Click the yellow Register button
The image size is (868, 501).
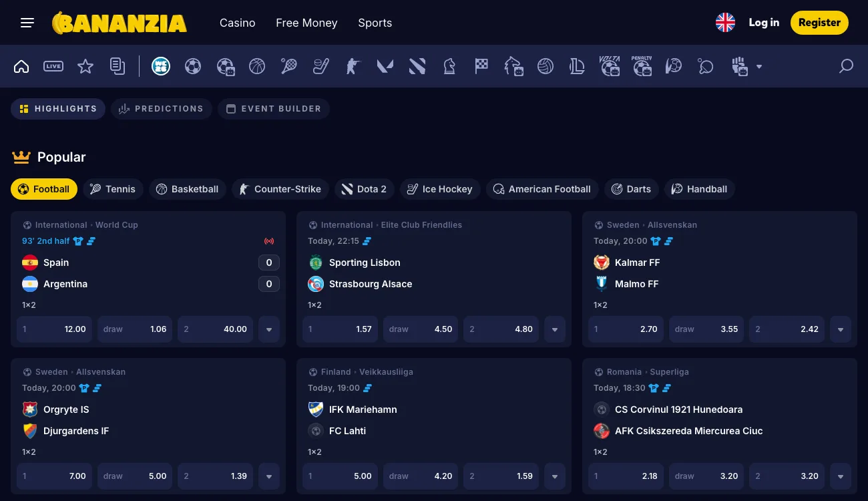pos(819,23)
